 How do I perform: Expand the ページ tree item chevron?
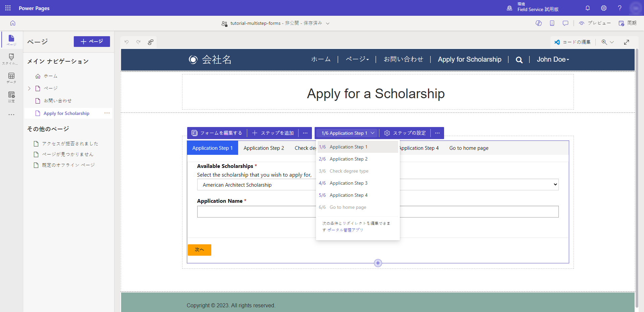pyautogui.click(x=29, y=88)
